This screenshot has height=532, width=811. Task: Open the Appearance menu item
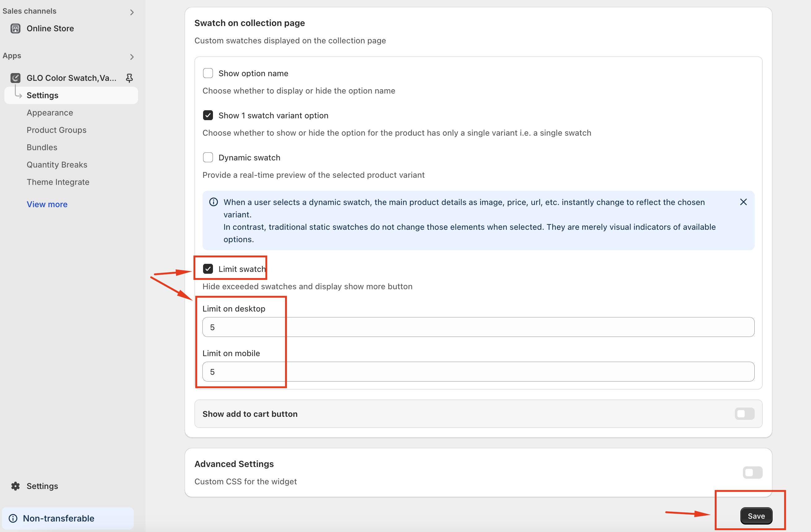click(50, 112)
